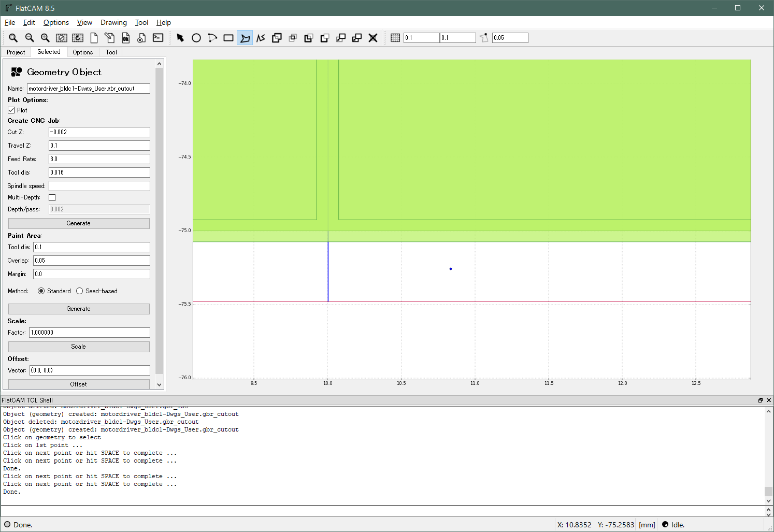Select the arrow pointer Select tool
The image size is (774, 532).
180,38
